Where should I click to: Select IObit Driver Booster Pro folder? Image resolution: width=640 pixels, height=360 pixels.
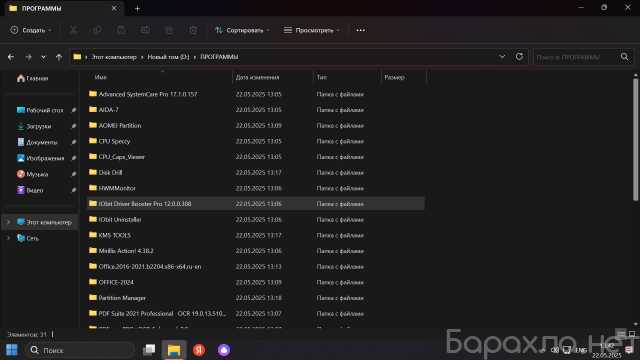[256, 204]
